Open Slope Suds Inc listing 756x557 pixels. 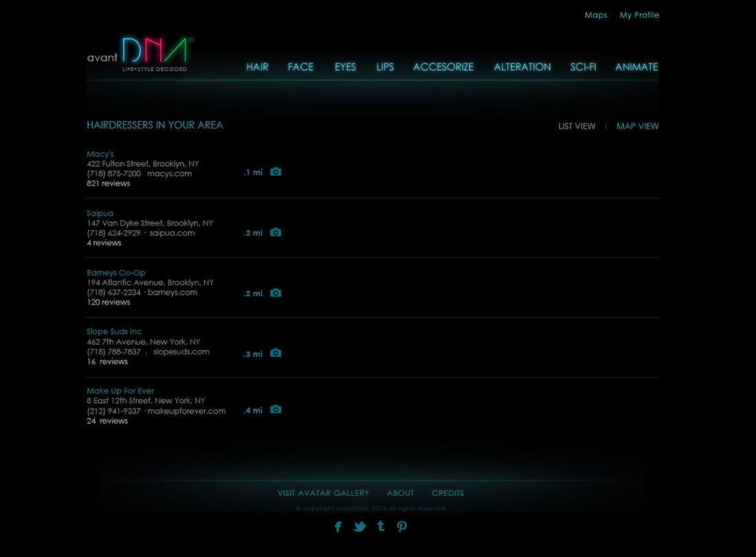114,332
